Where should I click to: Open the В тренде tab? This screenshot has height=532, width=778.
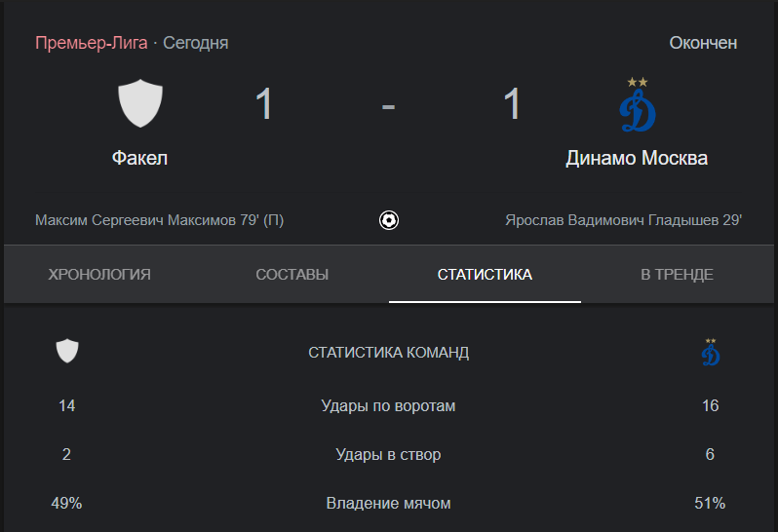point(678,274)
